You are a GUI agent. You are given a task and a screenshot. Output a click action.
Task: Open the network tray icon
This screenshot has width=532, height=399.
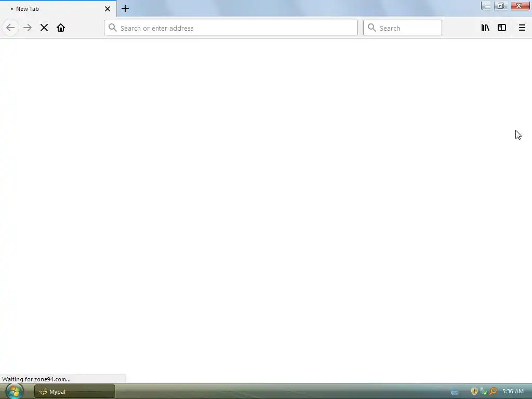pos(484,392)
